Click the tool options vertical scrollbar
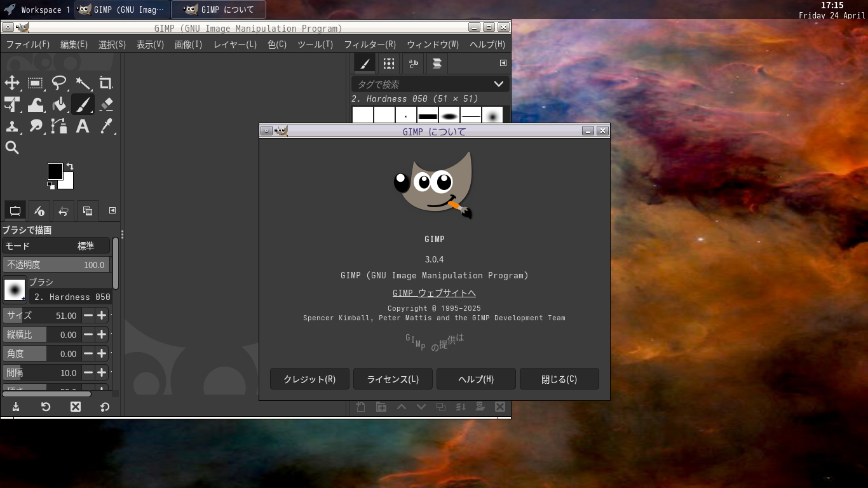868x488 pixels. click(x=116, y=263)
